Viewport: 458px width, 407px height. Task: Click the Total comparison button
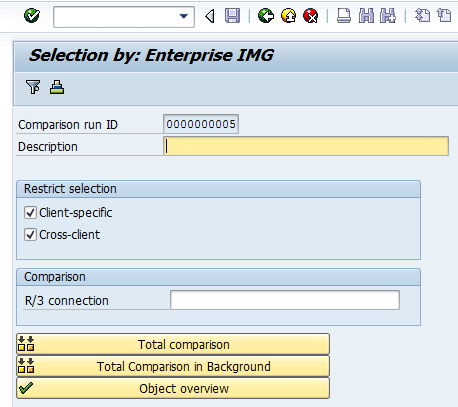[173, 344]
